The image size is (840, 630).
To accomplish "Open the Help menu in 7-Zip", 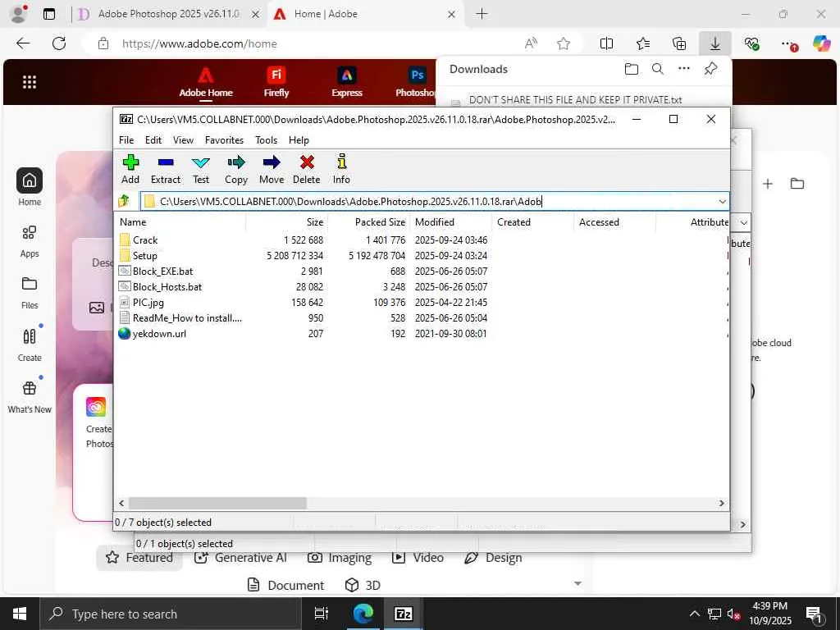I will point(299,139).
